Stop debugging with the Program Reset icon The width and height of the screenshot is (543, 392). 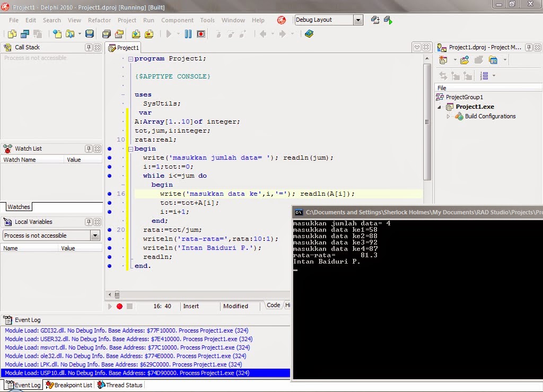pos(202,33)
